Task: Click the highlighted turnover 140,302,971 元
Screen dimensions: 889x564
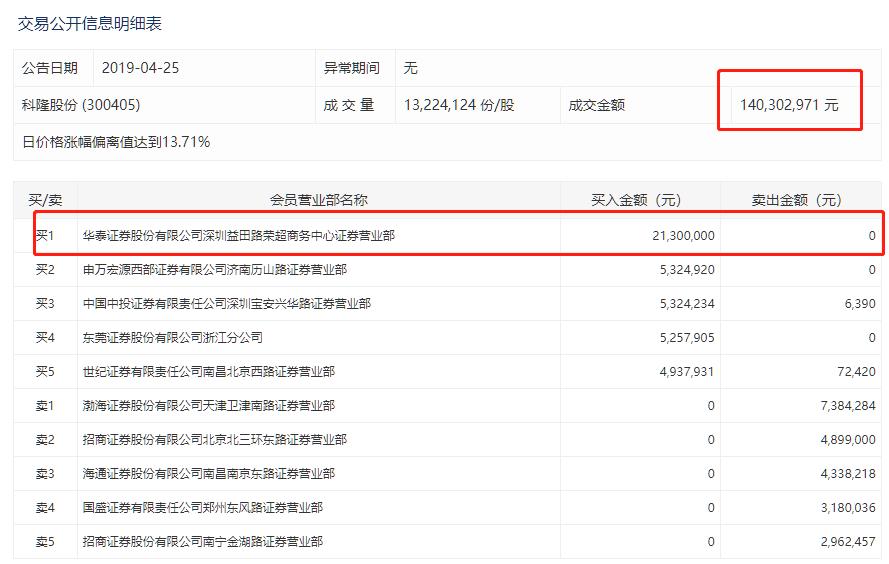Action: [788, 104]
